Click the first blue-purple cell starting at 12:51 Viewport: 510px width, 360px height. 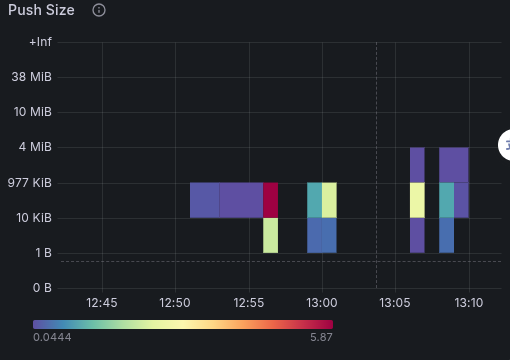coord(205,200)
